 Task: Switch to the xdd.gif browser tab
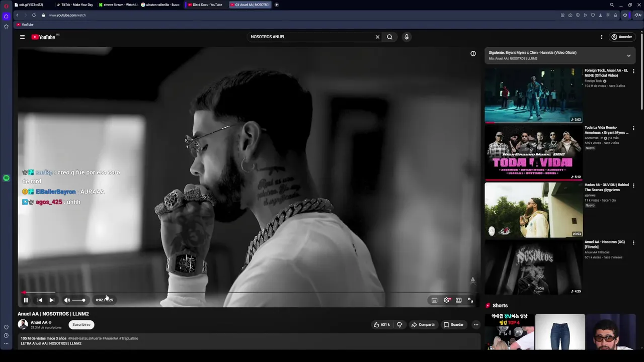[33, 5]
